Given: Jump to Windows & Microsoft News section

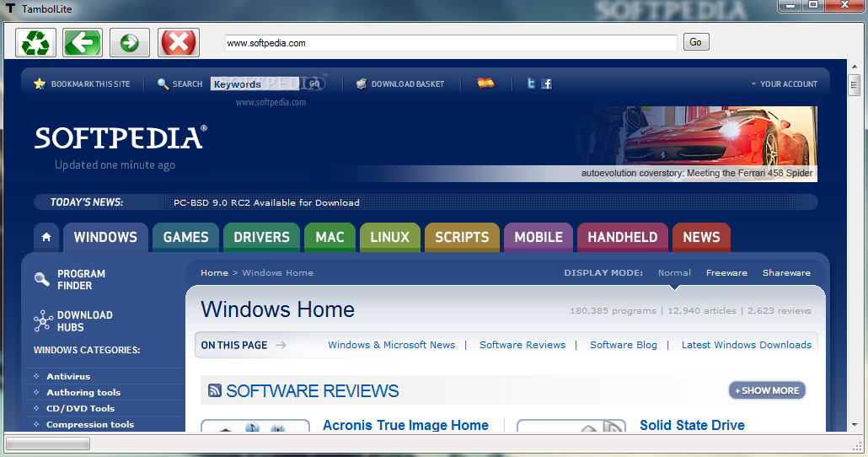Looking at the screenshot, I should click(x=391, y=345).
